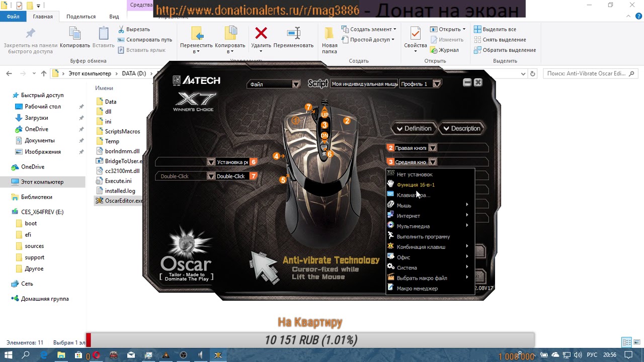Viewport: 644px width, 362px height.
Task: Select the 'Execute.ini' file
Action: point(119,181)
